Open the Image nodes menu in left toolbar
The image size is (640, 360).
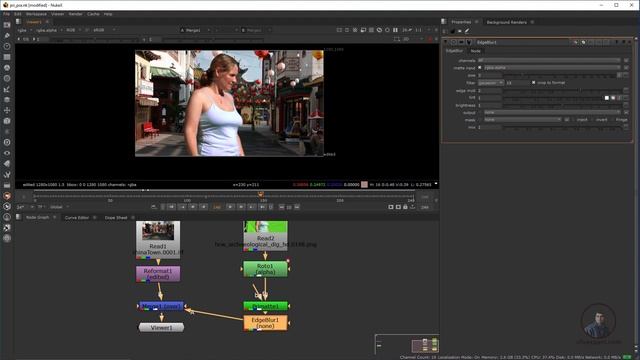(7, 25)
